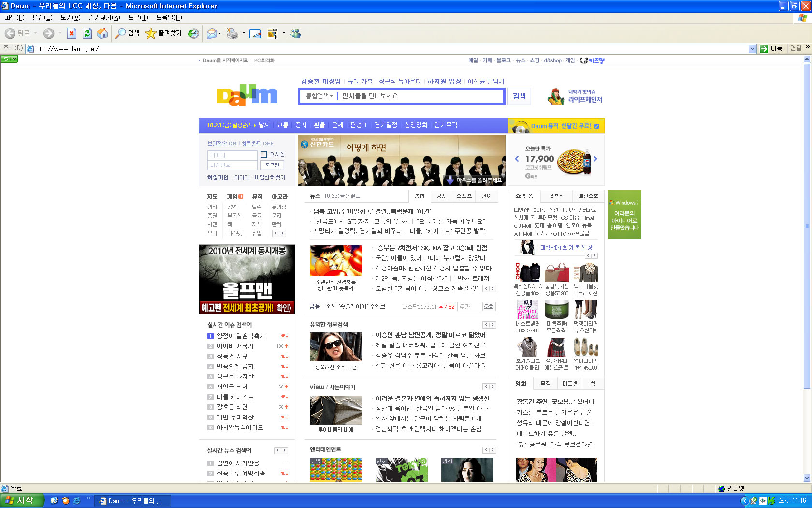This screenshot has width=812, height=508.
Task: Click the Print toolbar icon
Action: pyautogui.click(x=232, y=33)
